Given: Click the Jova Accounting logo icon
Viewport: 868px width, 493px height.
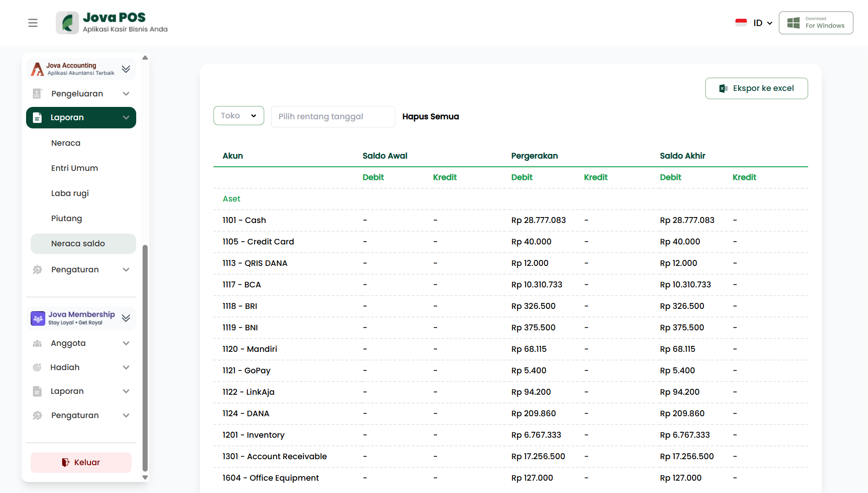Looking at the screenshot, I should (37, 69).
